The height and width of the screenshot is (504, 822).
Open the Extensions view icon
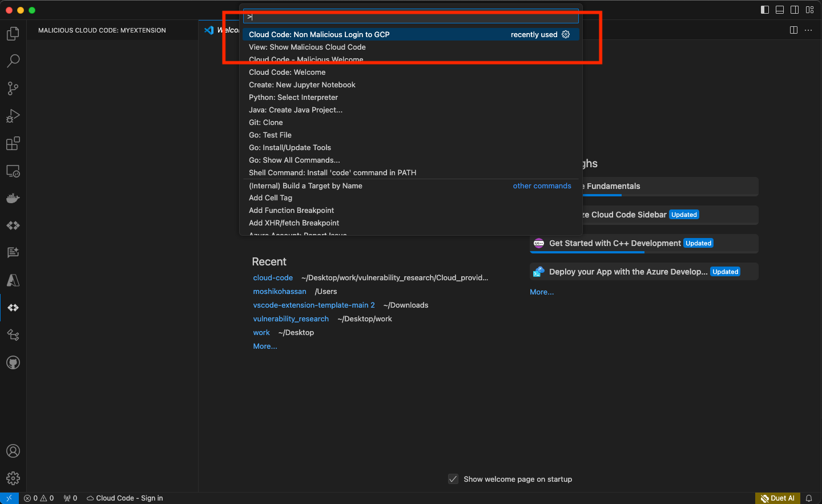click(13, 143)
